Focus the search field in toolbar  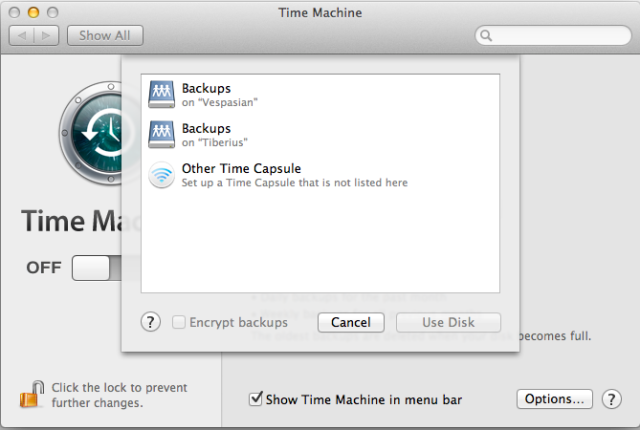pos(553,35)
